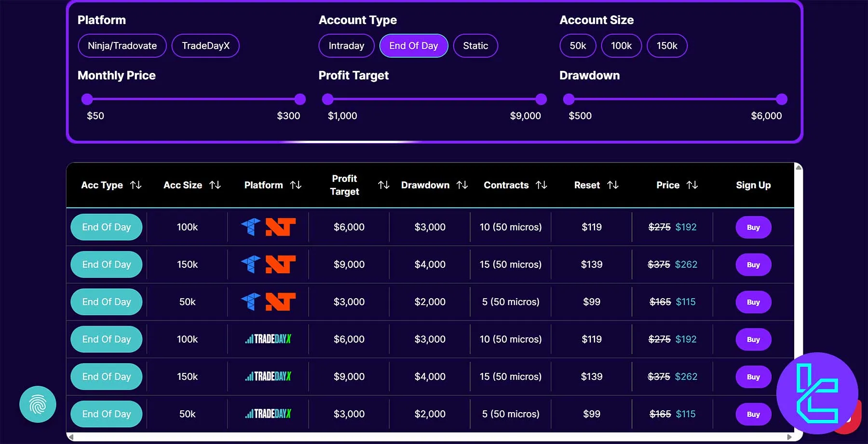The width and height of the screenshot is (868, 444).
Task: Toggle the 100k account size filter
Action: 621,46
